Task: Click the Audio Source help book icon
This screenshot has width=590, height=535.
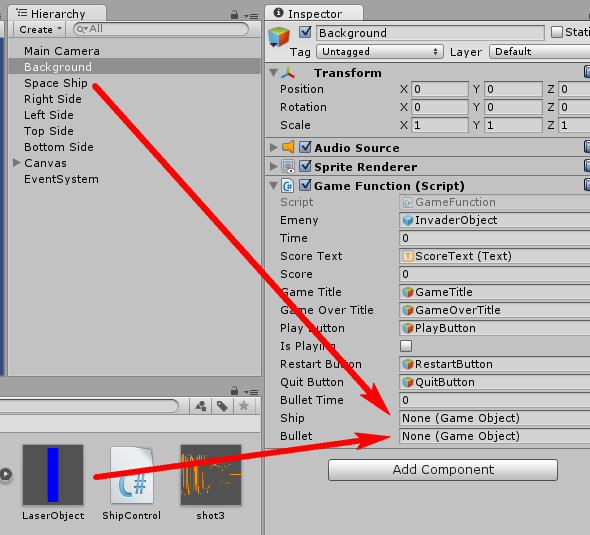Action: pos(587,147)
